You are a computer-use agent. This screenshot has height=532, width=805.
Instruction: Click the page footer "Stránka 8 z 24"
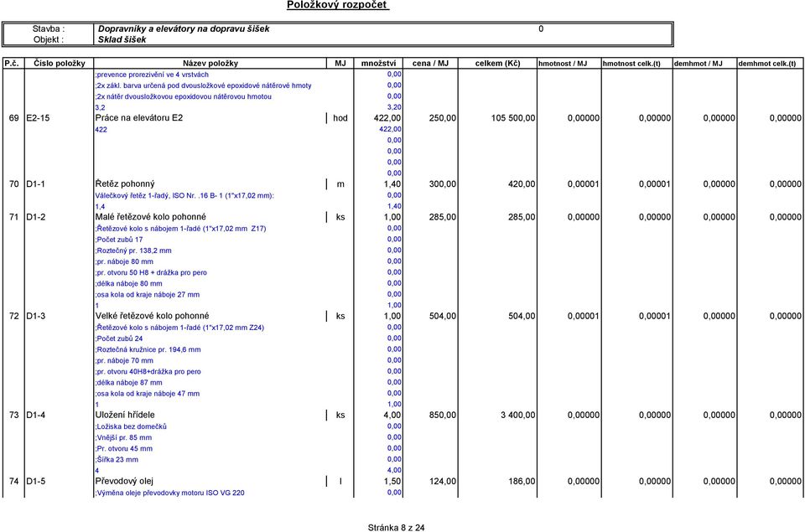point(397,527)
